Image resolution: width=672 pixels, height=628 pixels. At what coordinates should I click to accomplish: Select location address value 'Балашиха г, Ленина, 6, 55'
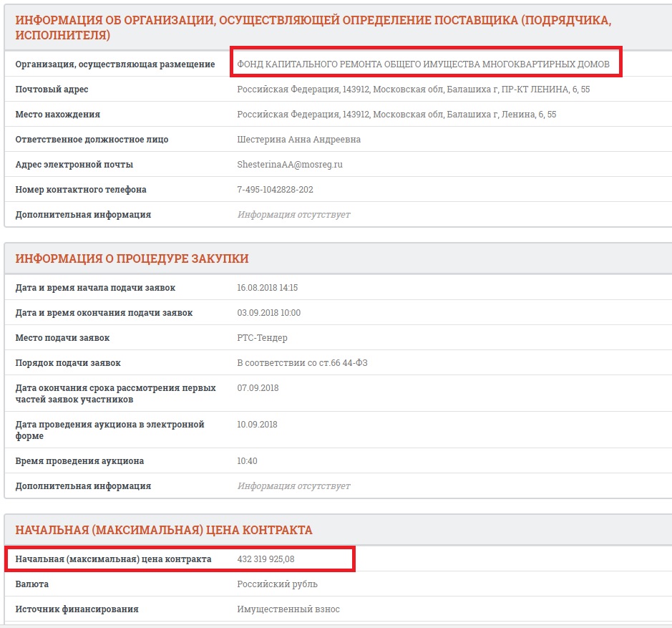tap(396, 115)
